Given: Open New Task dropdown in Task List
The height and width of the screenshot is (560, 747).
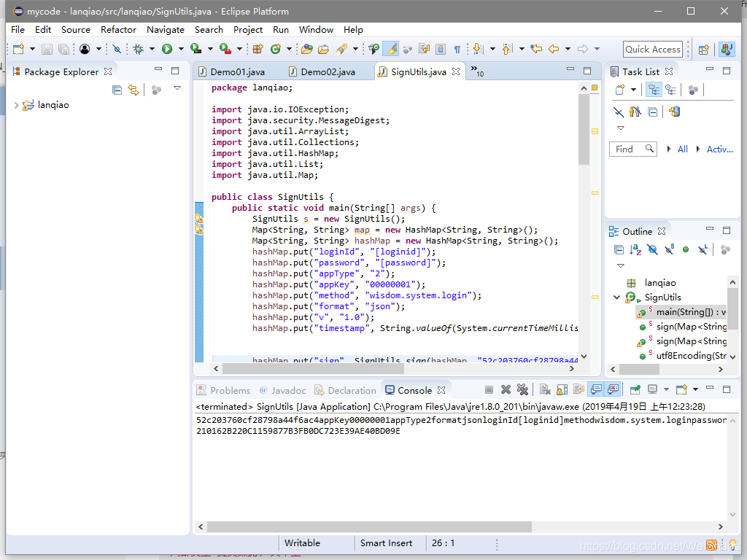Looking at the screenshot, I should point(634,90).
